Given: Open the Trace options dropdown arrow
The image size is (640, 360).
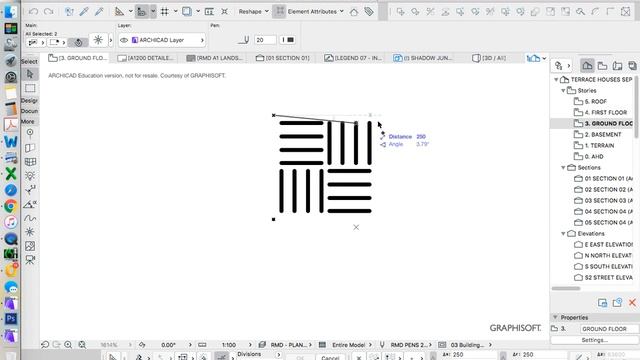Looking at the screenshot, I should click(198, 11).
